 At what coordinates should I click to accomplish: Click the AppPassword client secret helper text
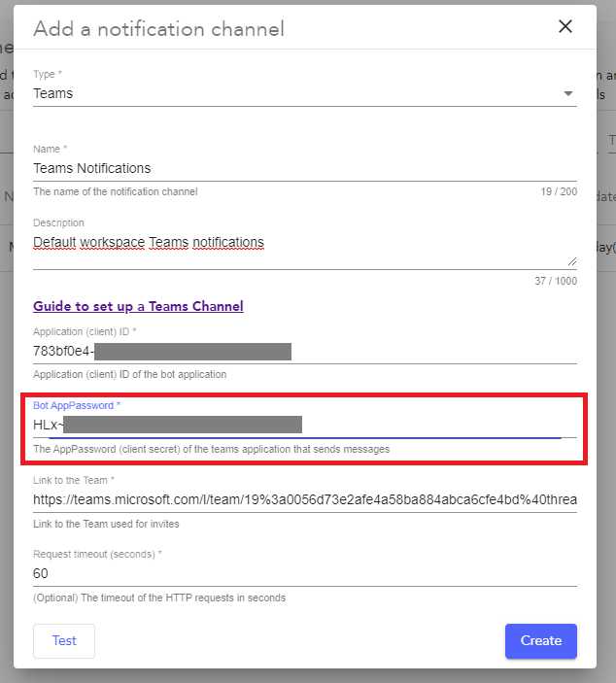(x=211, y=449)
